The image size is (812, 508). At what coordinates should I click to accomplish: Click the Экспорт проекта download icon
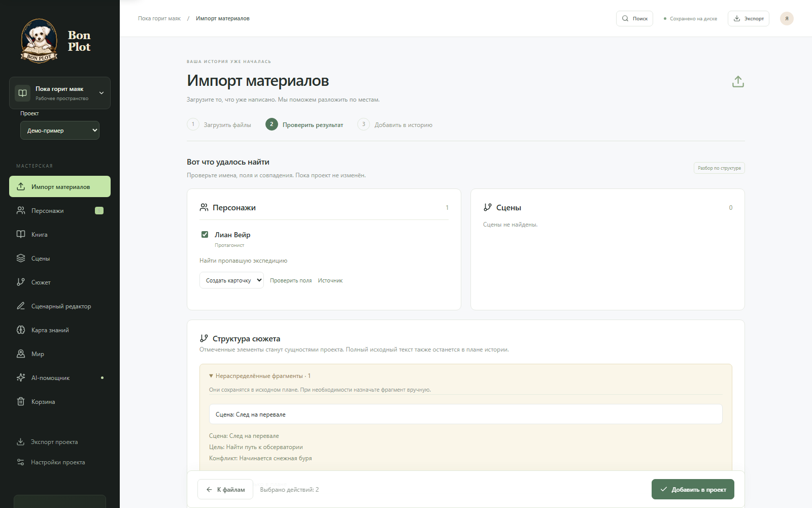(20, 441)
